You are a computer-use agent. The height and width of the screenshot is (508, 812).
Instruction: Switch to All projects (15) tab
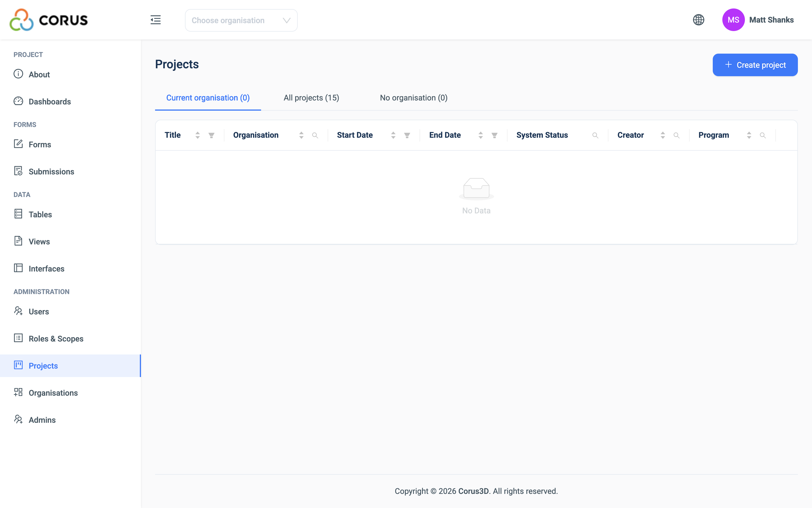(x=311, y=98)
